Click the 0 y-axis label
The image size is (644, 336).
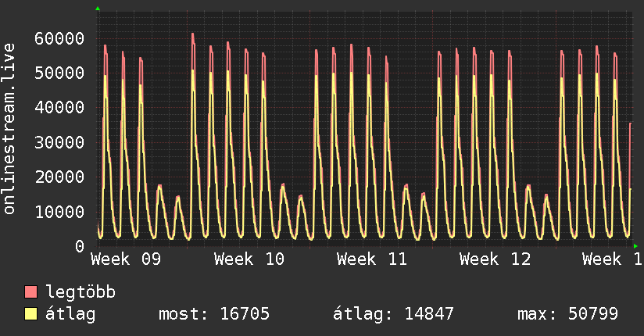tap(80, 246)
